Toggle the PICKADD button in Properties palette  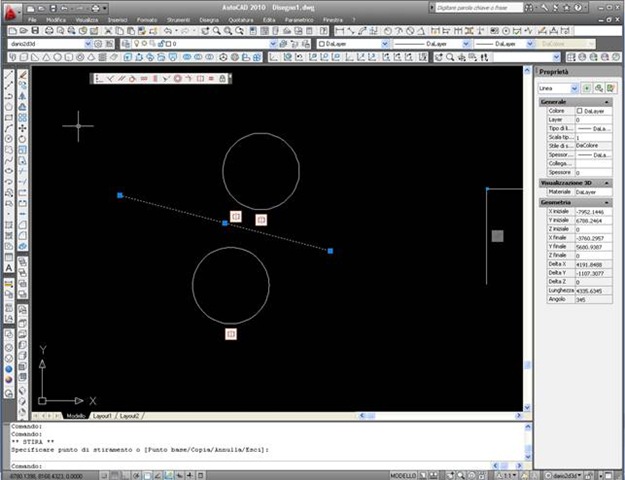(x=586, y=88)
